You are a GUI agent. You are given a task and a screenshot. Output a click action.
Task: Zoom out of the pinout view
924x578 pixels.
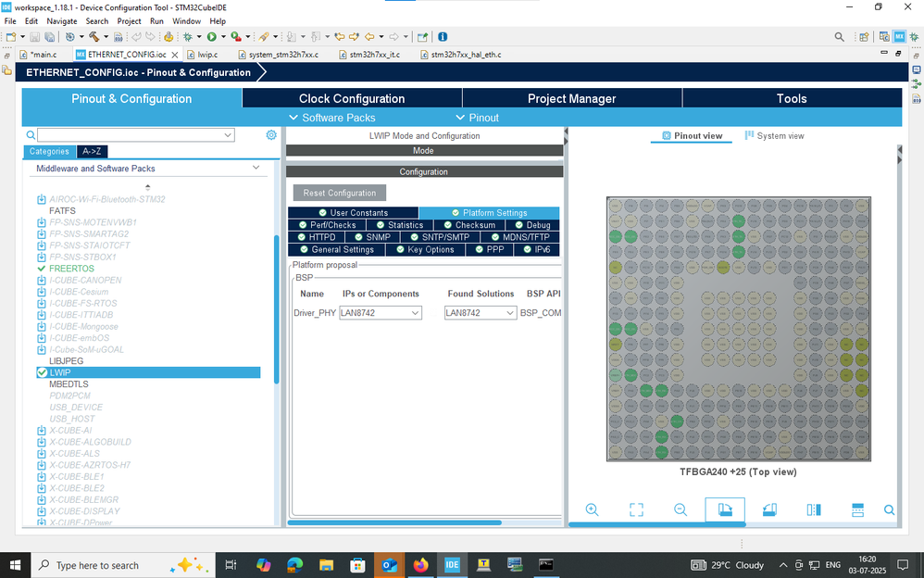(x=681, y=509)
